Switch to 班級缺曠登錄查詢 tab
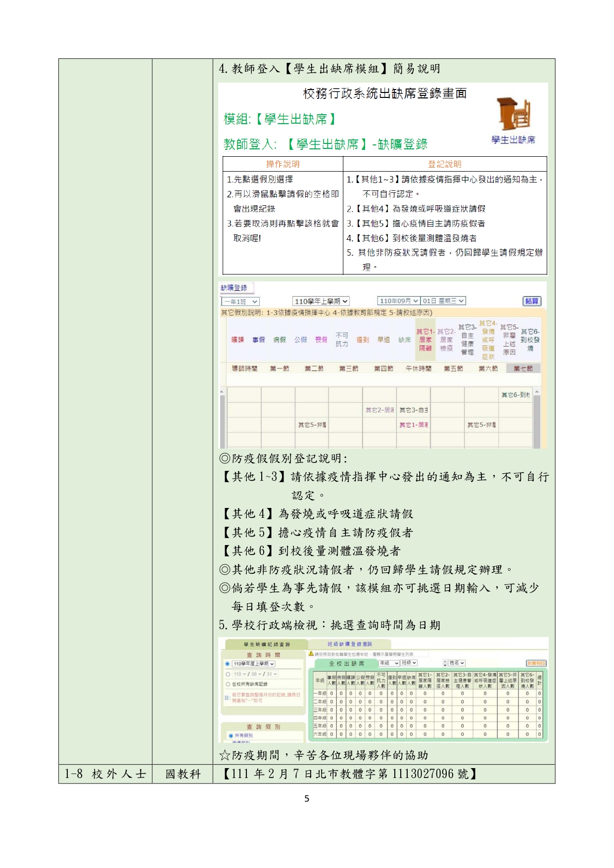The image size is (614, 868). [349, 644]
